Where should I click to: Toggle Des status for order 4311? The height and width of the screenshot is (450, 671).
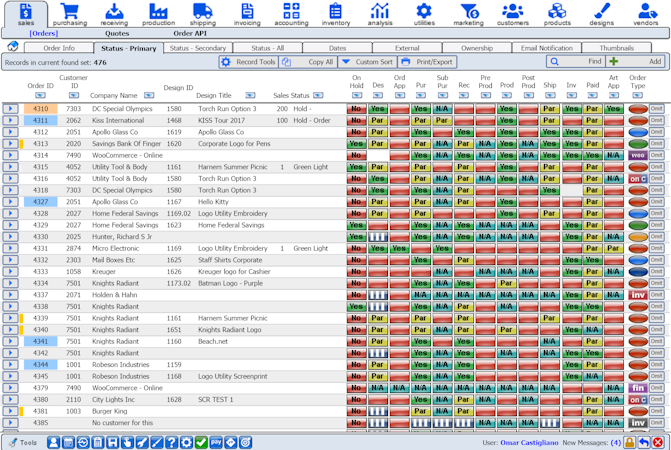coord(378,121)
